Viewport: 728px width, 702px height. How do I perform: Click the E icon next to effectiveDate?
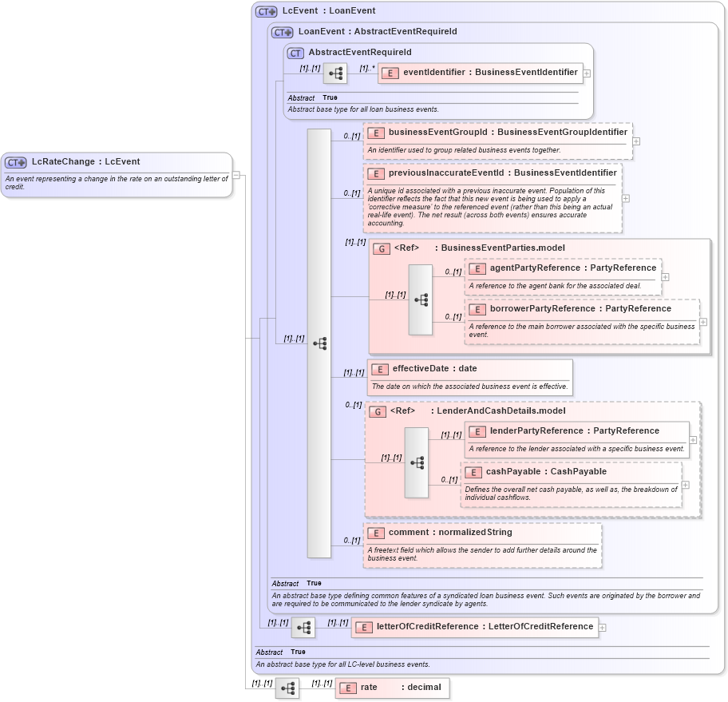(x=379, y=369)
